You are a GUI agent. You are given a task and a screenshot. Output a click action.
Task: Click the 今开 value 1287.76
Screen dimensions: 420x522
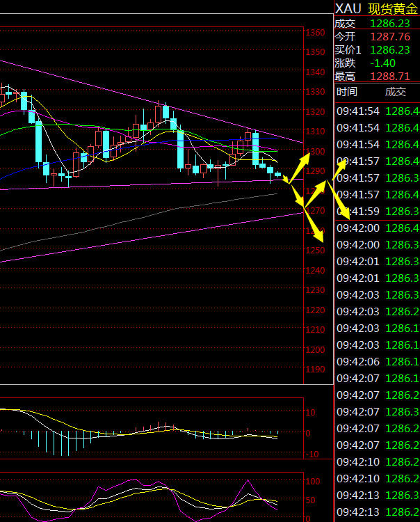[389, 36]
